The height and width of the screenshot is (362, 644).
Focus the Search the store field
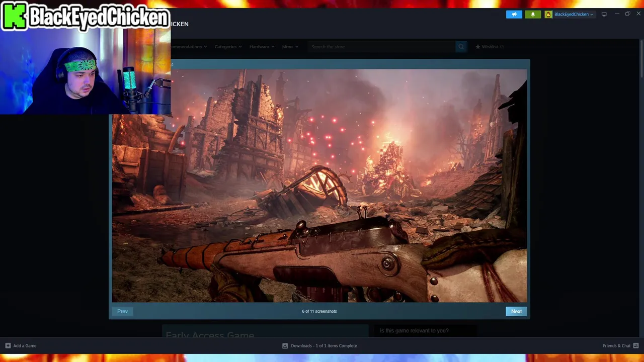pyautogui.click(x=382, y=47)
